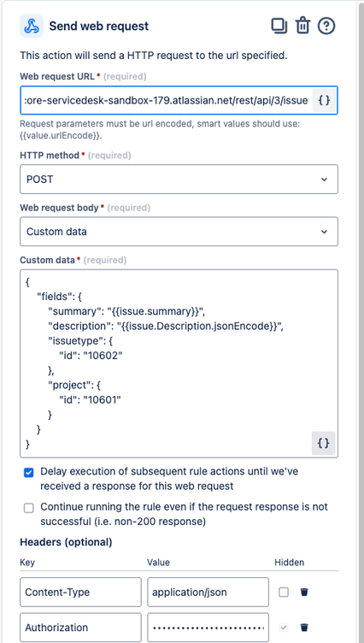Uncheck Delay execution of subsequent rule actions
The width and height of the screenshot is (364, 643).
point(29,473)
